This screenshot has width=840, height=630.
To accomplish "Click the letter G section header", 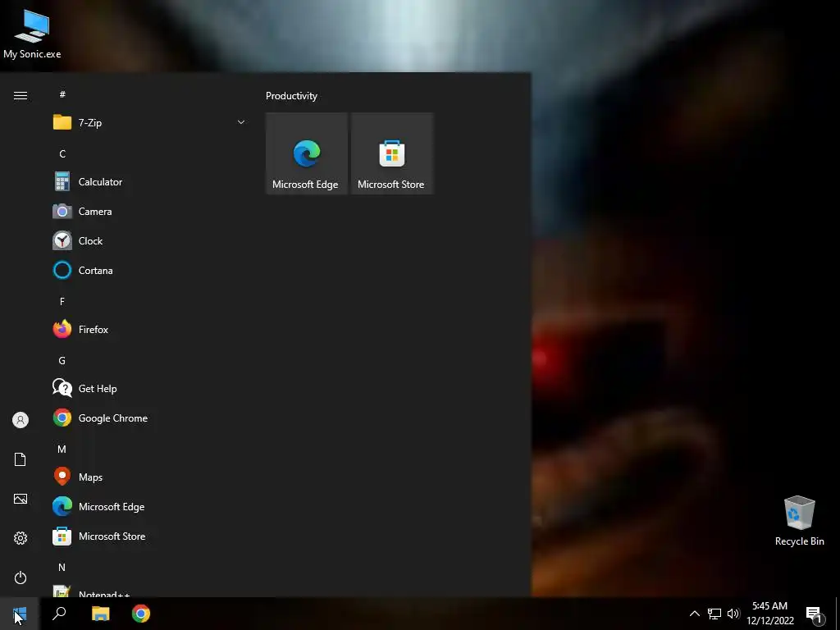I will 62,361.
